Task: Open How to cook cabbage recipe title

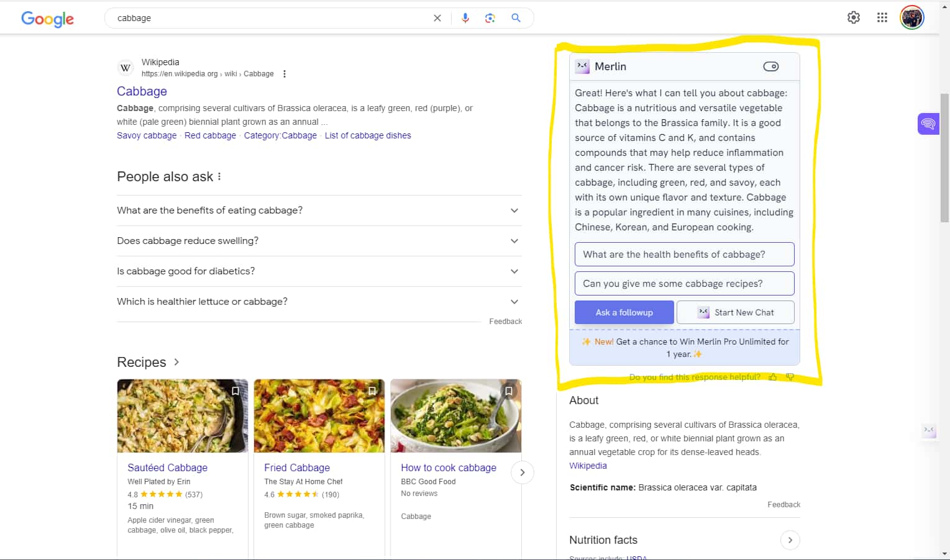Action: pyautogui.click(x=449, y=467)
